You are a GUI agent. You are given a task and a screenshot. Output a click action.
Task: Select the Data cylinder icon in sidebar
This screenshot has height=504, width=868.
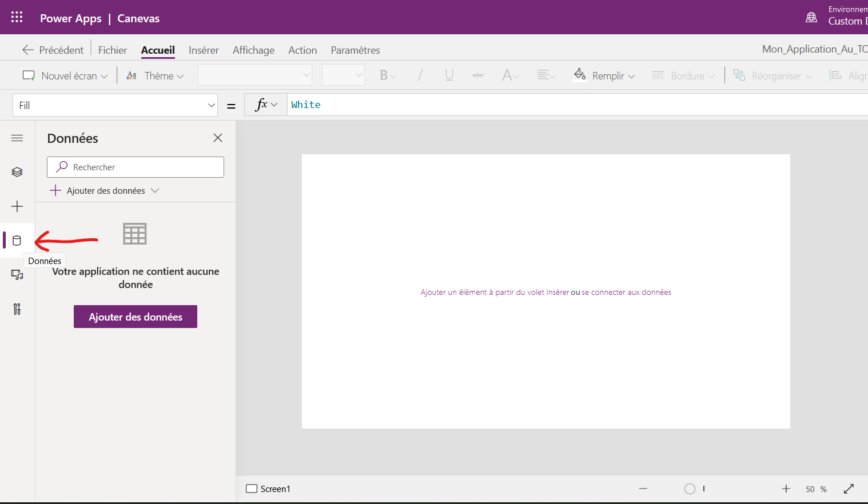(17, 241)
